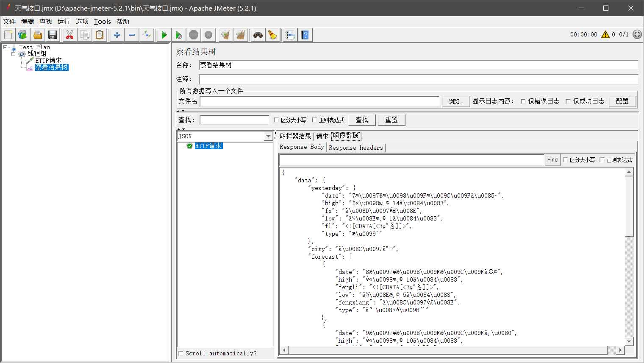Check 正则表达式 beside Find button
This screenshot has width=644, height=363.
click(602, 160)
